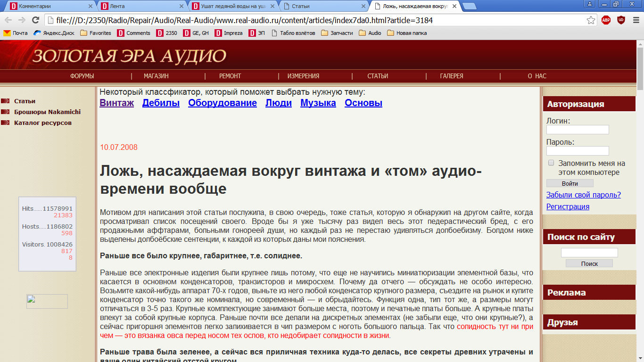Screen dimensions: 644x362
Task: Click the vertical page scrollbar thumb
Action: [640, 68]
